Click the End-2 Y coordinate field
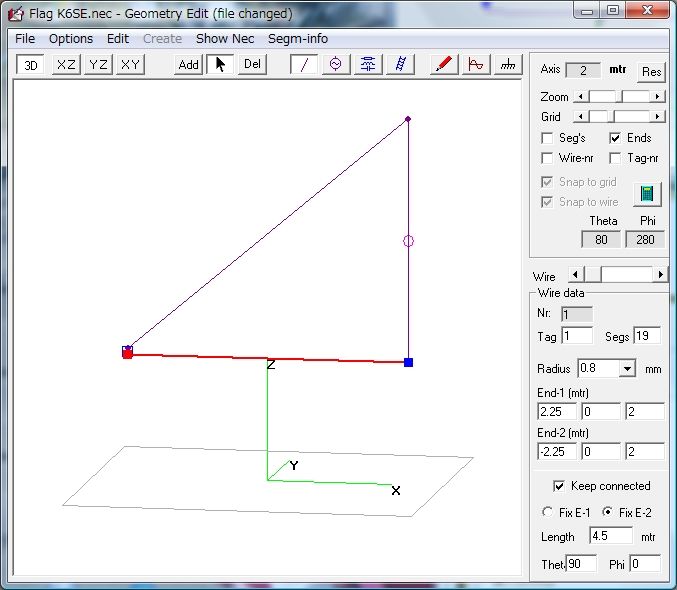 tap(601, 452)
